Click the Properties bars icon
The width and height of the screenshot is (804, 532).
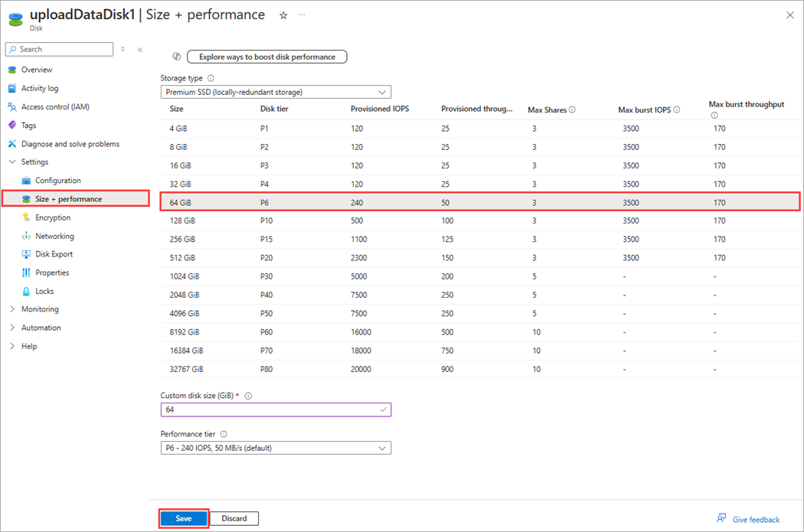point(26,273)
